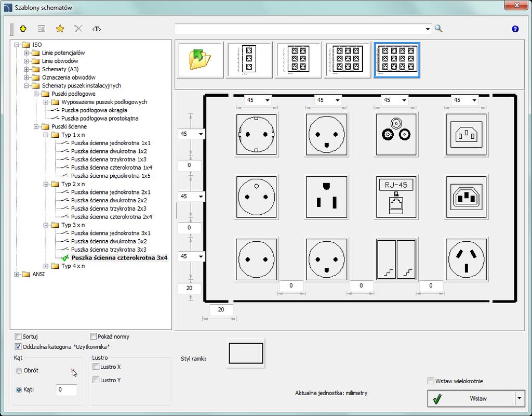Click the magnifying glass search icon
Screen dimensions: 532x416
tap(438, 29)
